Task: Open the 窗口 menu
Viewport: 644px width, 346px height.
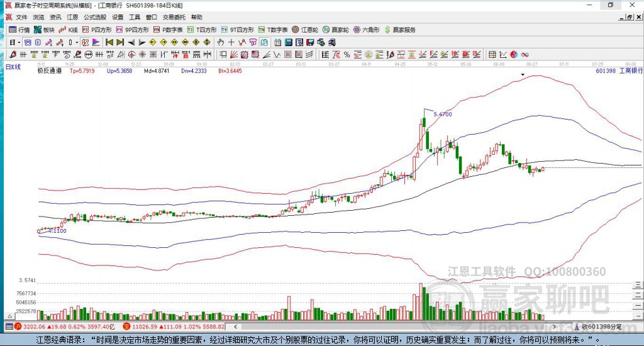Action: click(152, 17)
